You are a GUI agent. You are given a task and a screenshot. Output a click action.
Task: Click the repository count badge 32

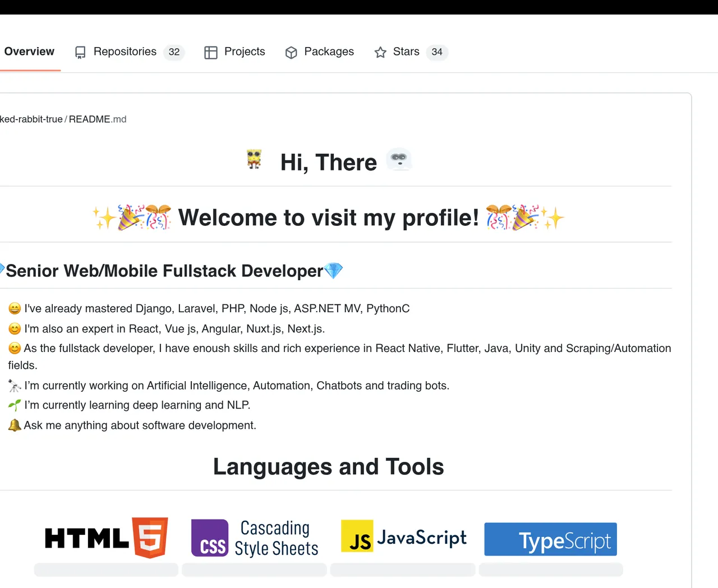pyautogui.click(x=174, y=52)
